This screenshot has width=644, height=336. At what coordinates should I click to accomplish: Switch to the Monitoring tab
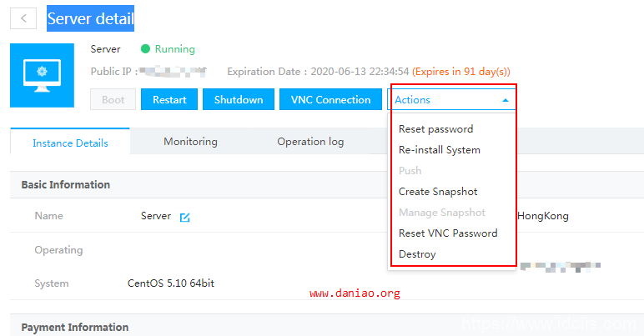(x=190, y=142)
